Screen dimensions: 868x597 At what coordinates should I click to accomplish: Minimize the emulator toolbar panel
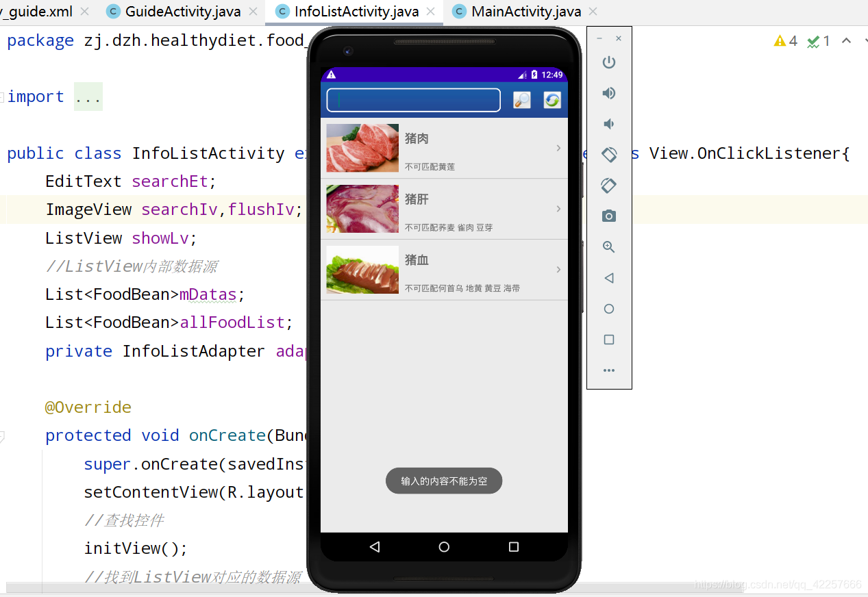point(599,38)
